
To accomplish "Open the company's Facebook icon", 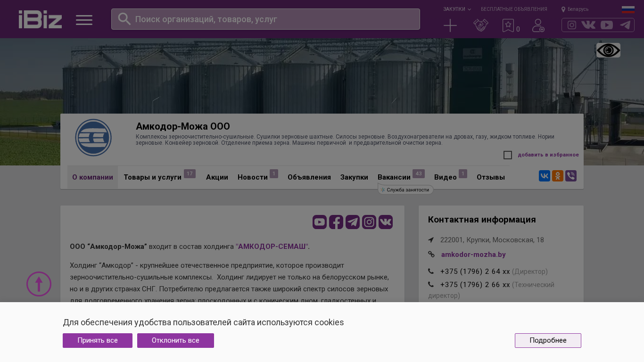I will click(x=336, y=222).
